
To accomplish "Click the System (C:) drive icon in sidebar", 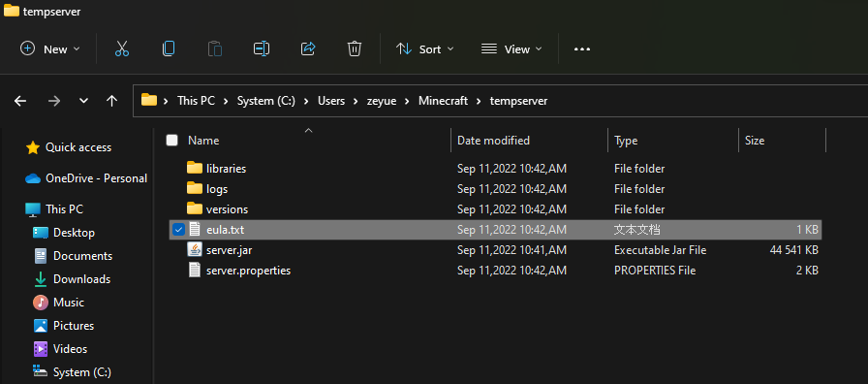I will 41,371.
